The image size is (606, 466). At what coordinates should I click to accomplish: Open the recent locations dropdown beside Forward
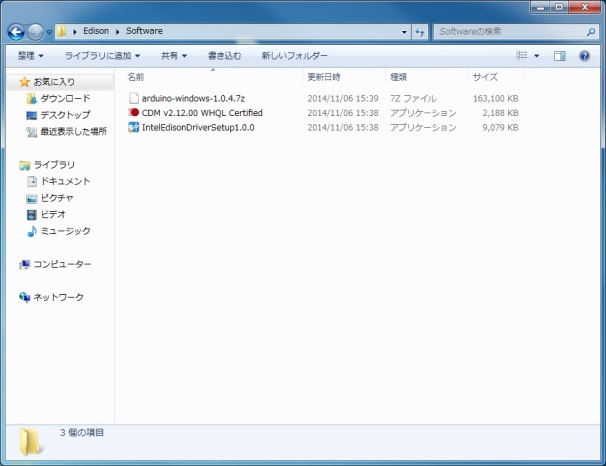[49, 32]
